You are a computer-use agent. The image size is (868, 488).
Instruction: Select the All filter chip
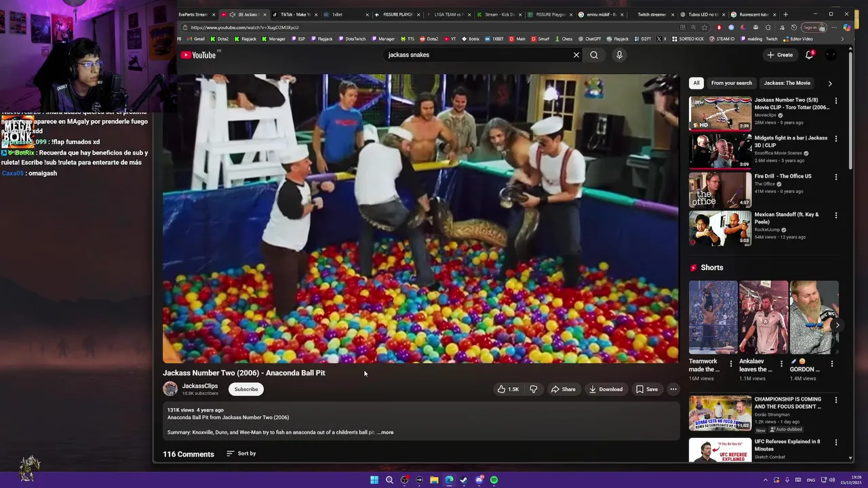tap(696, 83)
